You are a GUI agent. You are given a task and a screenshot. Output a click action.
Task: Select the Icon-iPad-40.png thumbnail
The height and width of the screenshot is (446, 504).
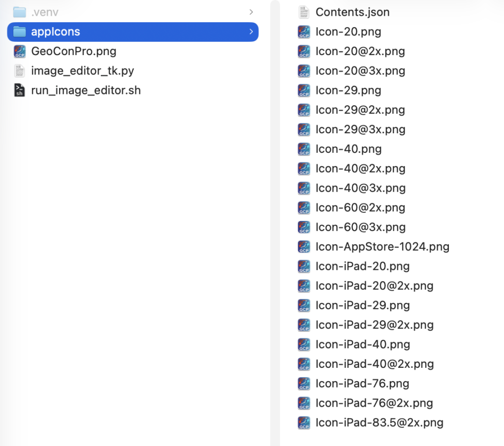coord(304,344)
